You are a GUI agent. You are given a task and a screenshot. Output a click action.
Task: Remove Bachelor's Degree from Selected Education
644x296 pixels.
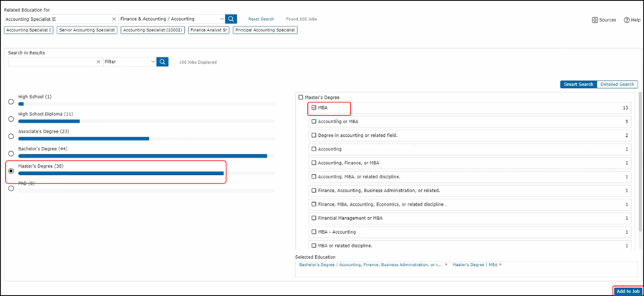point(446,265)
